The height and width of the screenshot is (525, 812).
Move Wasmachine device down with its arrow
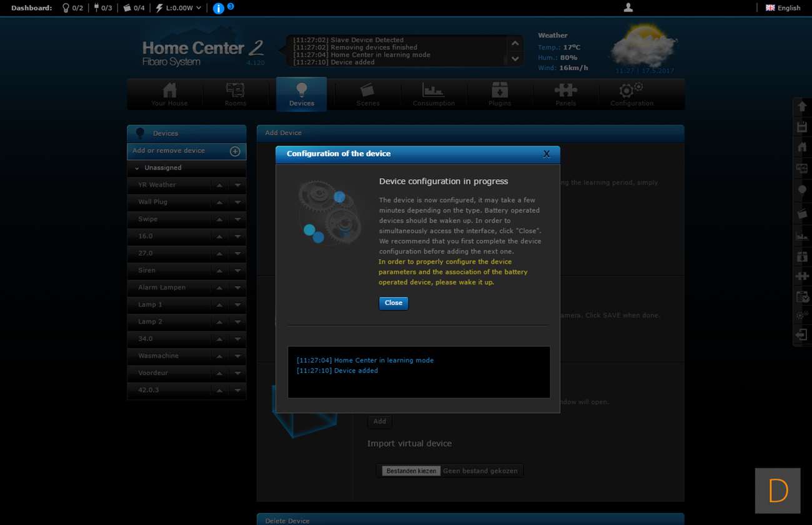(x=238, y=356)
